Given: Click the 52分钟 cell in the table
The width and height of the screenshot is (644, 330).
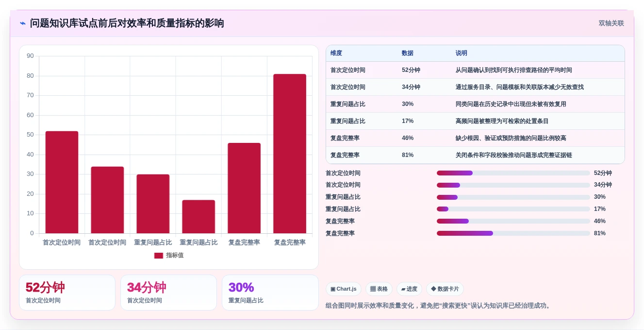Looking at the screenshot, I should point(411,70).
